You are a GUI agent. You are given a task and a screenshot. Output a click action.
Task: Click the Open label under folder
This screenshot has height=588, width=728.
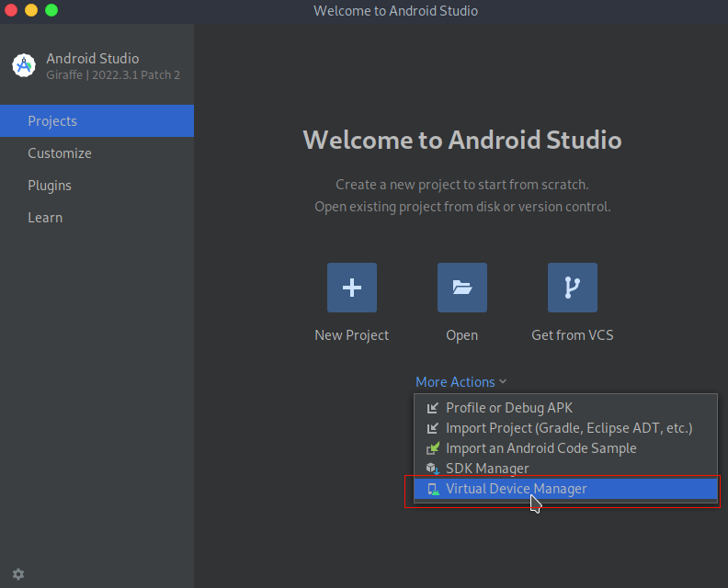click(x=462, y=335)
